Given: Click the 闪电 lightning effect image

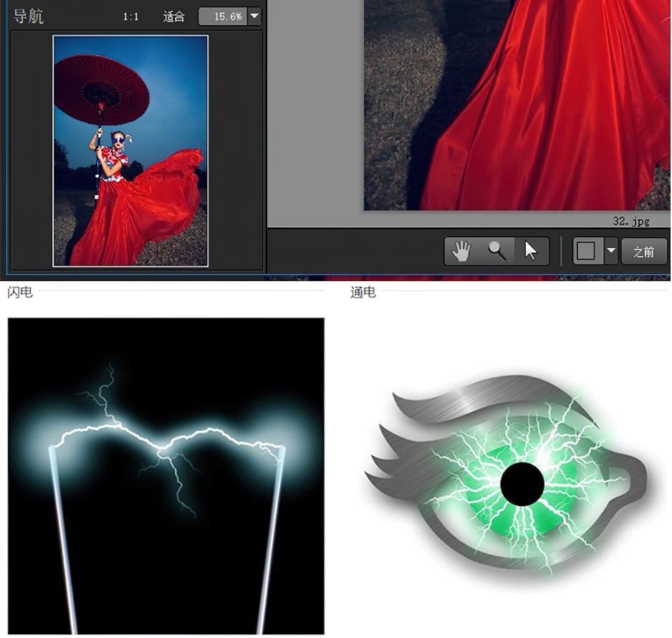Looking at the screenshot, I should [166, 476].
